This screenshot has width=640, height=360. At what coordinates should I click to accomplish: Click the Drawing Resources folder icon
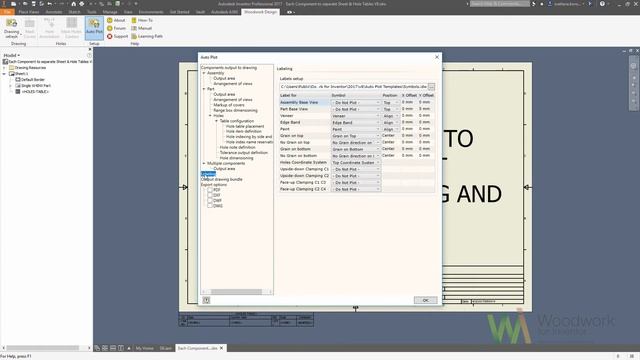point(11,68)
